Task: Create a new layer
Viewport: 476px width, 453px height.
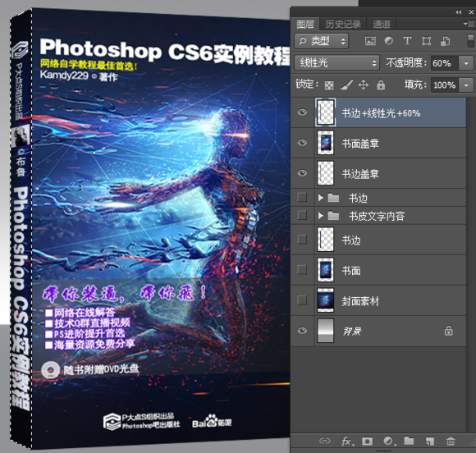Action: pyautogui.click(x=430, y=441)
